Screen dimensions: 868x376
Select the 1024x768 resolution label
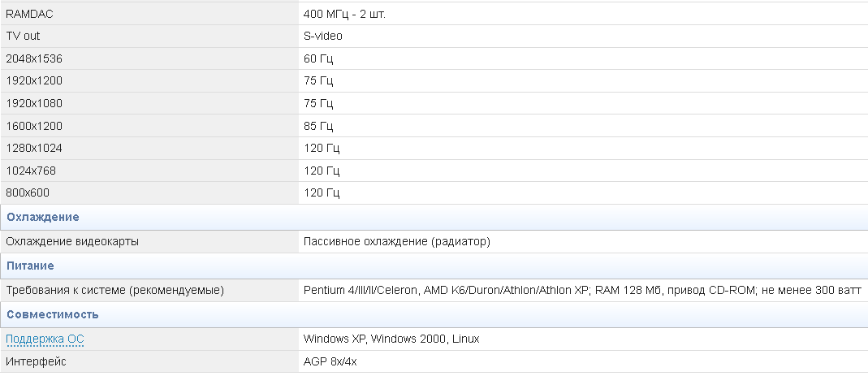(31, 171)
